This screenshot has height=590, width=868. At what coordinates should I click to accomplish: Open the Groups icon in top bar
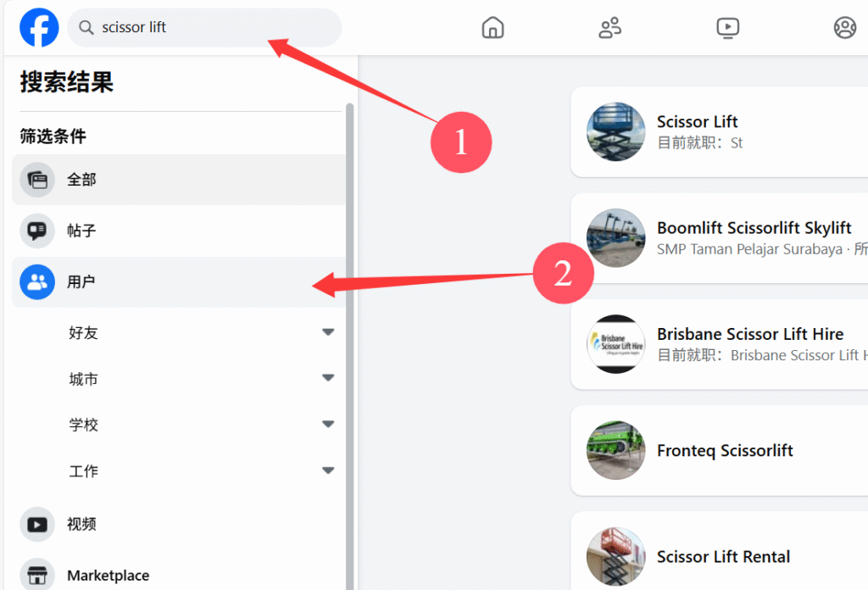tap(844, 28)
